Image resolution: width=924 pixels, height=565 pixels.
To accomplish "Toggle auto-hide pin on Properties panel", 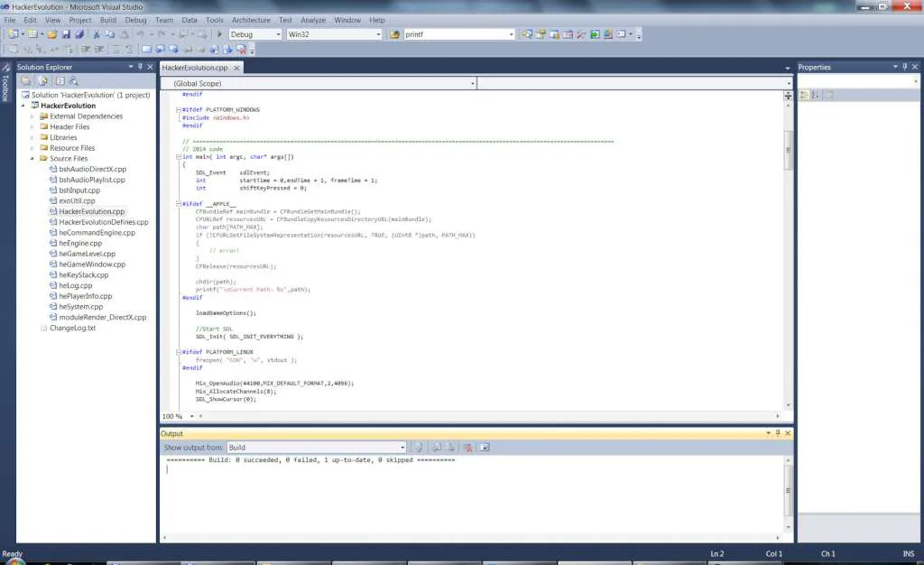I will coord(904,67).
